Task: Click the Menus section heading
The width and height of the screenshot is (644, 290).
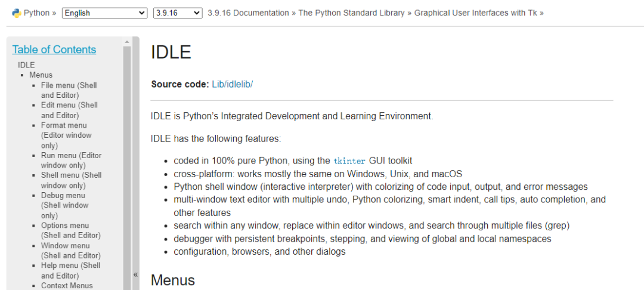Action: (172, 280)
